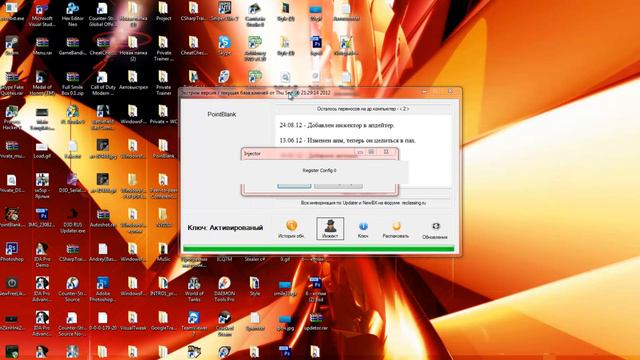Open Full Smile Box 0.3.zip archive
Screen dimensions: 640x360
tap(73, 84)
